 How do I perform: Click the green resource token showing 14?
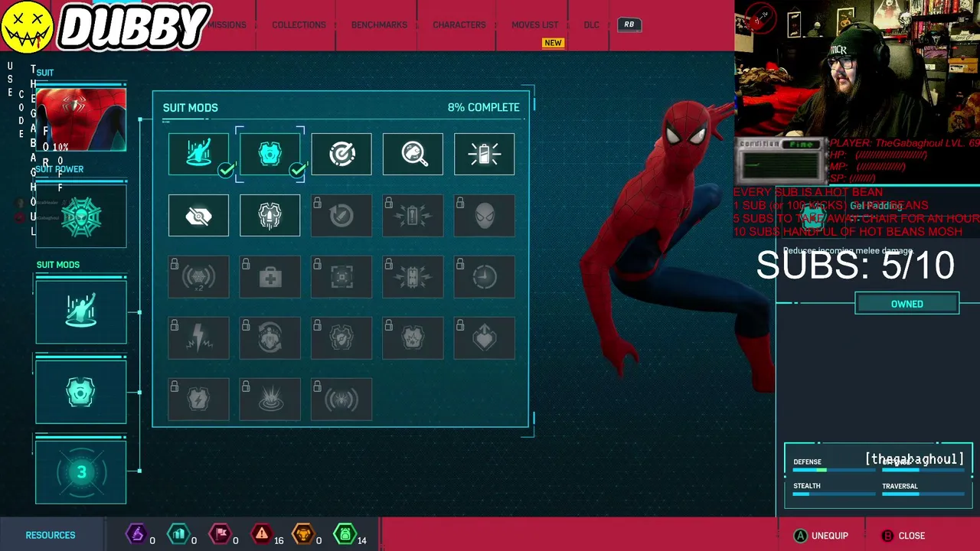pyautogui.click(x=345, y=534)
